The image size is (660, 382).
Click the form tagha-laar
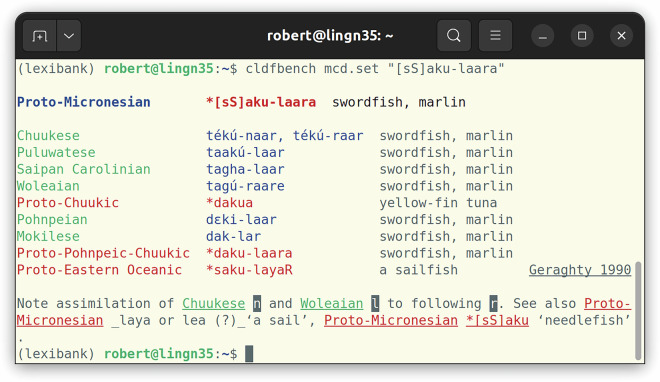coord(245,169)
